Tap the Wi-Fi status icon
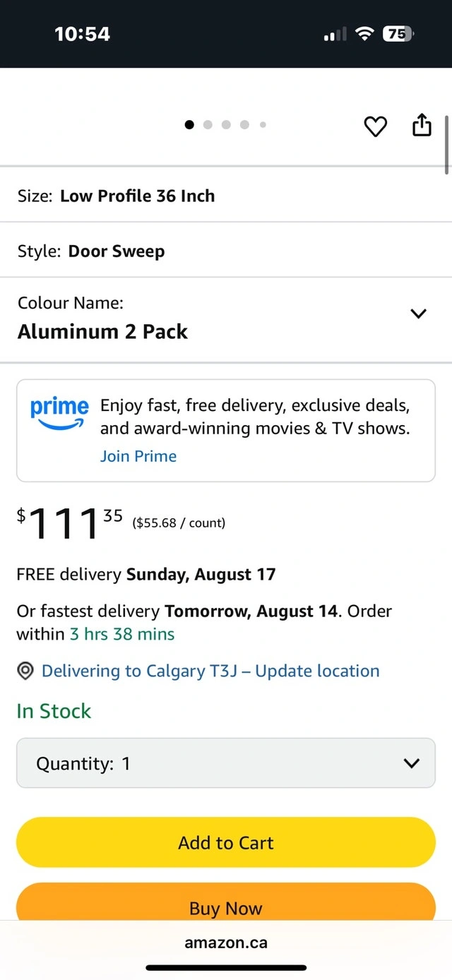452x980 pixels. (364, 34)
